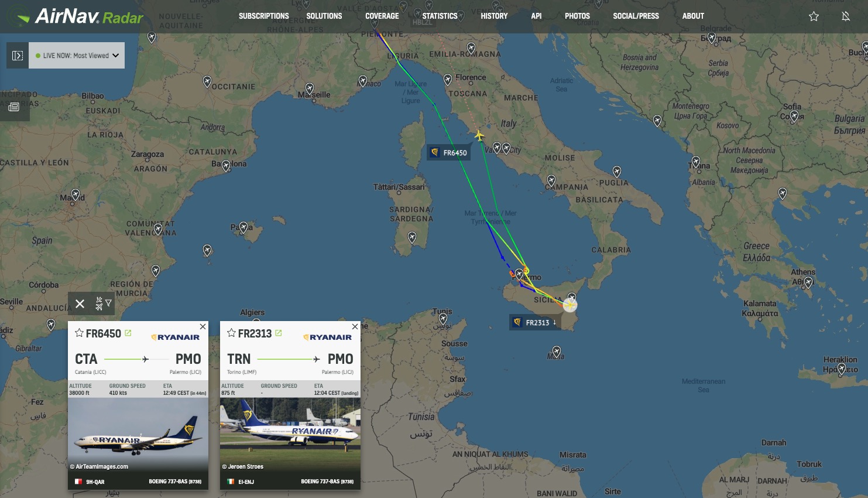Viewport: 868px width, 498px height.
Task: Click the airport pin in Campania
Action: [551, 180]
